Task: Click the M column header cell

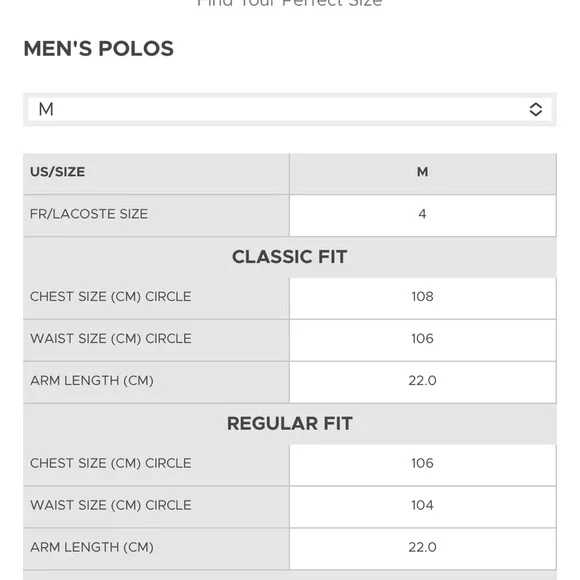Action: [422, 173]
